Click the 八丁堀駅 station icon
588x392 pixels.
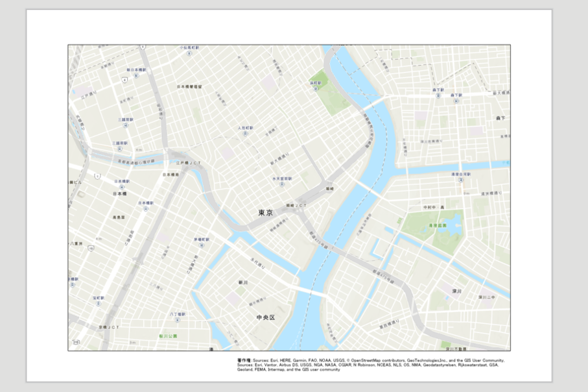click(178, 320)
